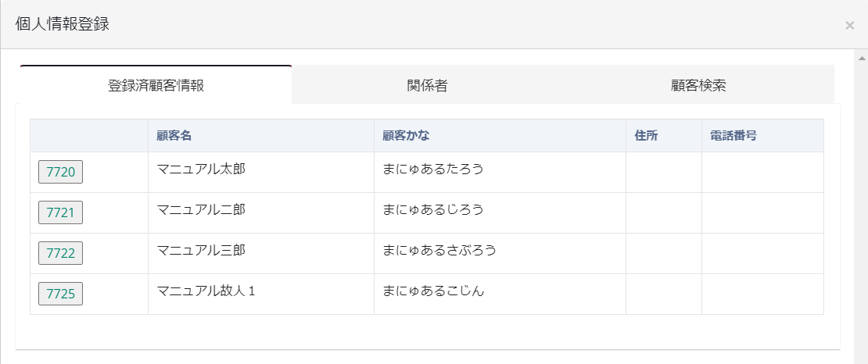The width and height of the screenshot is (868, 364).
Task: Select the マニュアル太郎 name cell
Action: pyautogui.click(x=202, y=168)
